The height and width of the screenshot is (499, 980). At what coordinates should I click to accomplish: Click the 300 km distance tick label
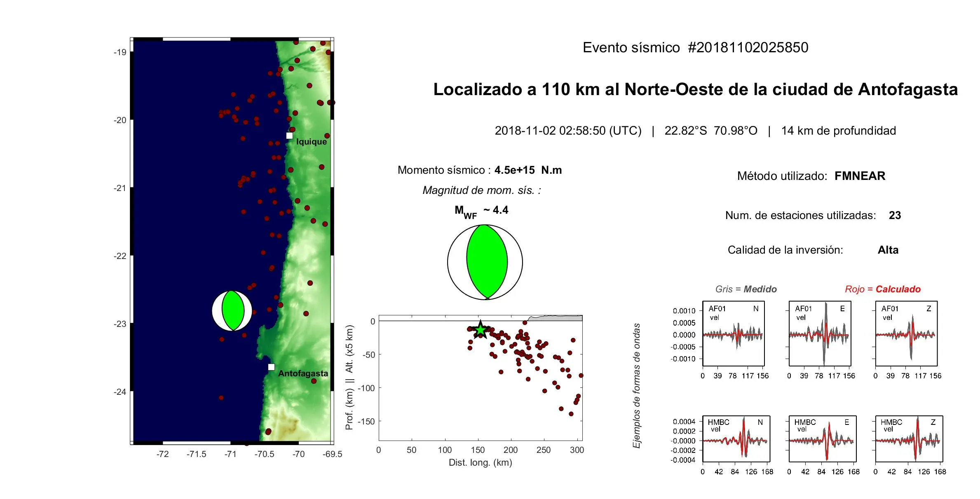point(577,450)
